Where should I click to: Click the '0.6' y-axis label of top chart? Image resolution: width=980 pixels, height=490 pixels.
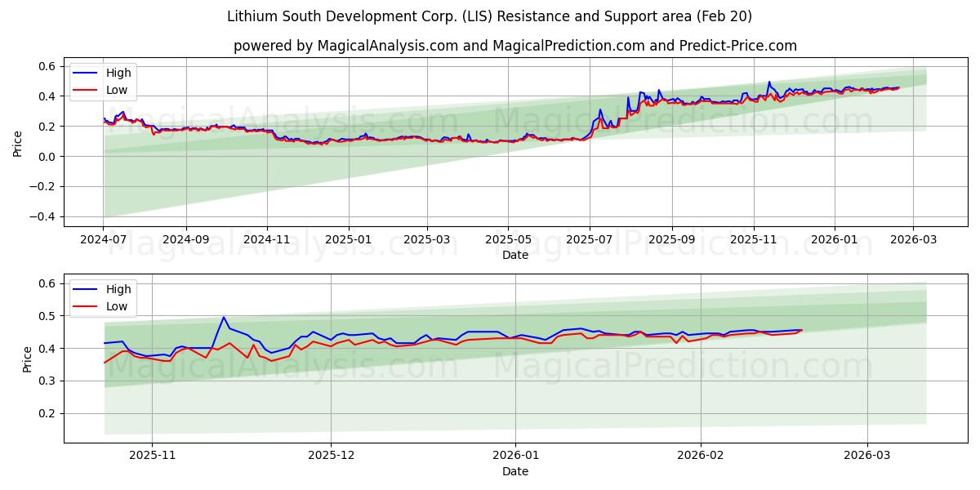tap(49, 66)
